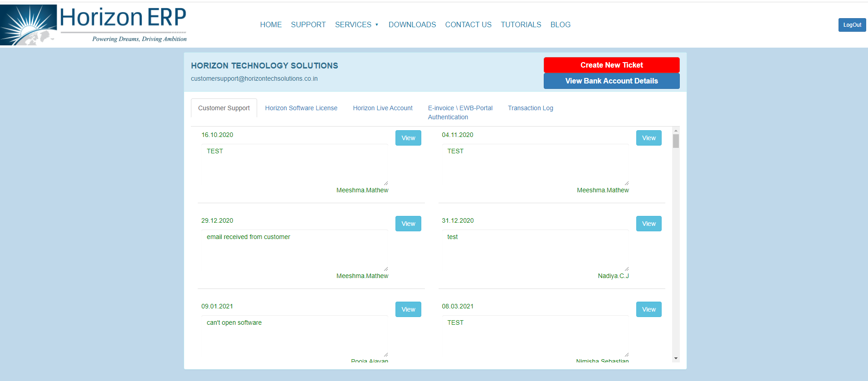Viewport: 868px width, 381px height.
Task: Switch to the Transaction Log tab
Action: coord(531,108)
